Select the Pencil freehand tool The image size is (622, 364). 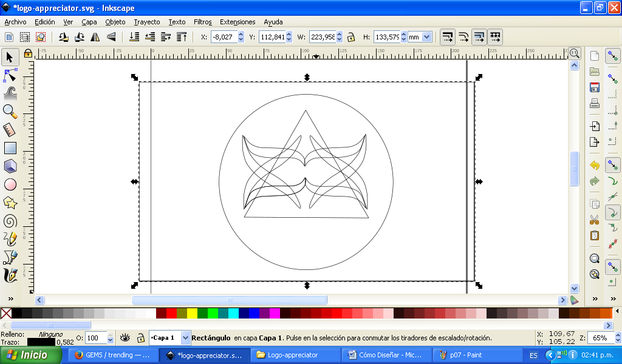pos(10,239)
